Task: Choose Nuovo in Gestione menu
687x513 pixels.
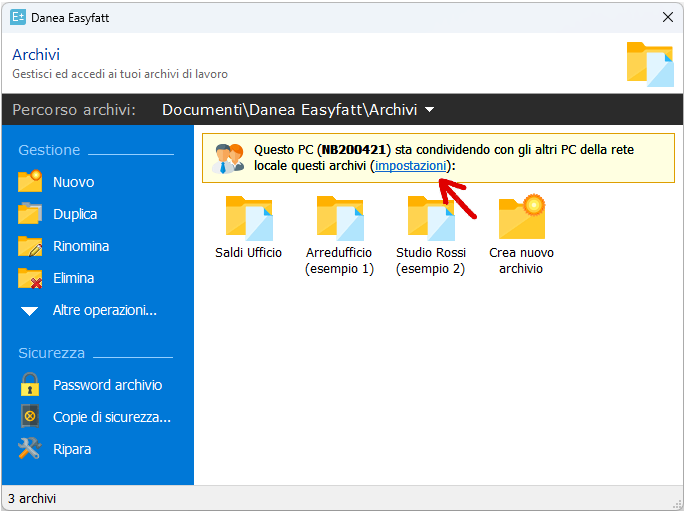Action: point(74,182)
